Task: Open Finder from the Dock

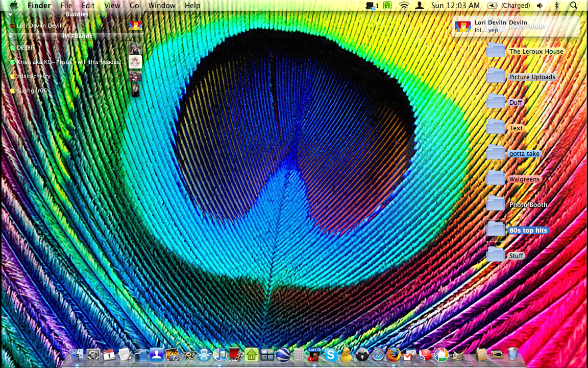Action: click(x=77, y=354)
